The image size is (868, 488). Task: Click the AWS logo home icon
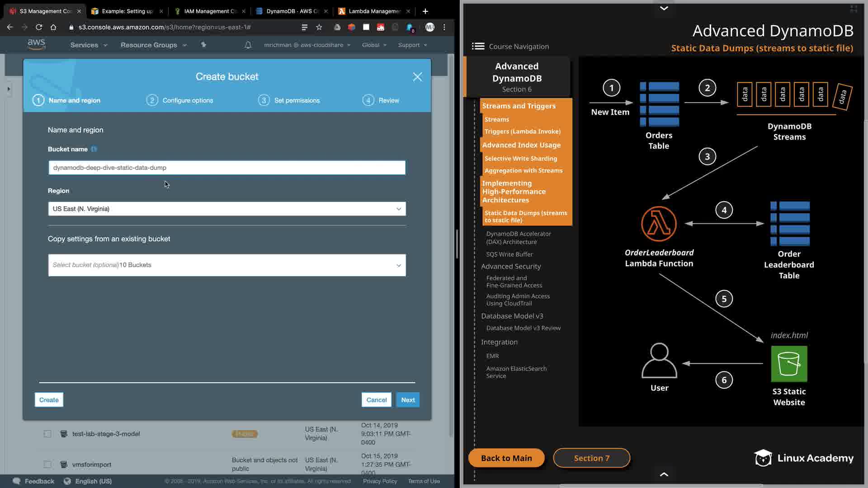click(36, 44)
